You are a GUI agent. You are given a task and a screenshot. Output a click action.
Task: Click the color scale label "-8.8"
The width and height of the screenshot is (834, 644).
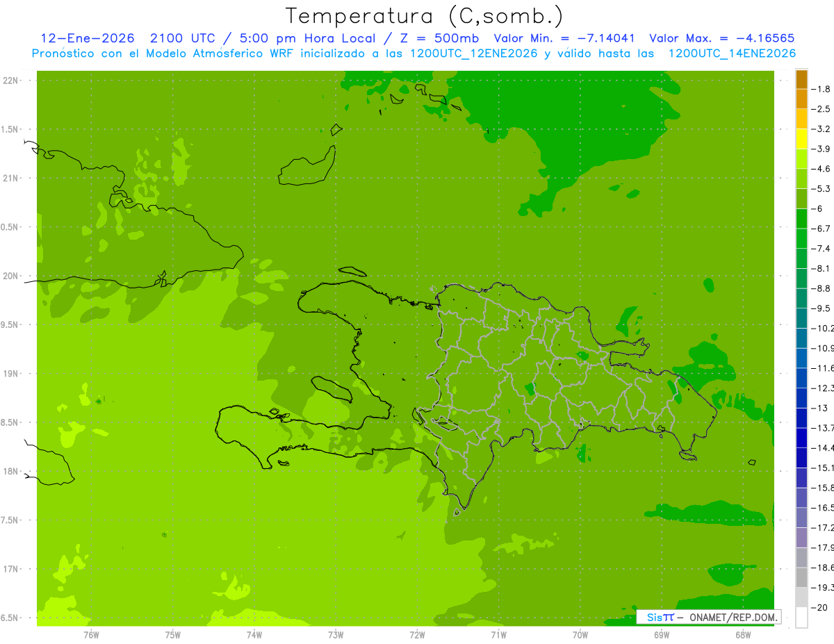pos(822,288)
